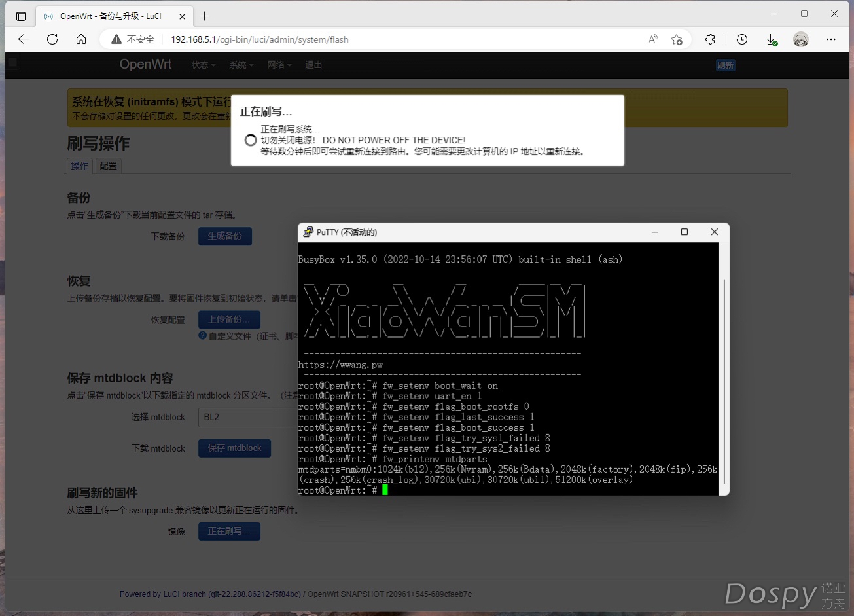Add page to favorites star icon
854x616 pixels.
pos(677,39)
